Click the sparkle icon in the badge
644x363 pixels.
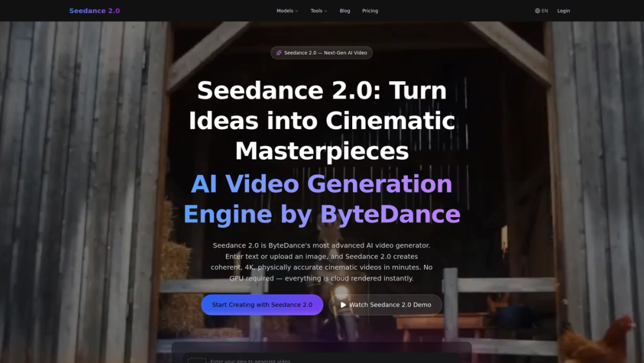pyautogui.click(x=279, y=53)
